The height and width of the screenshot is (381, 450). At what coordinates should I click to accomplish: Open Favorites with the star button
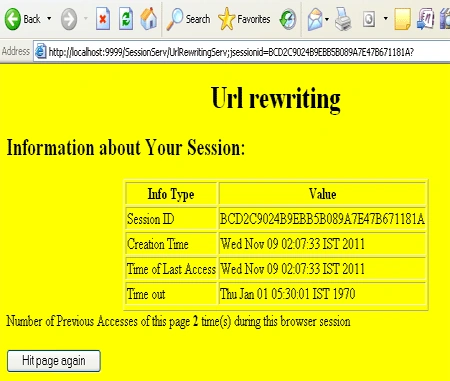[244, 19]
